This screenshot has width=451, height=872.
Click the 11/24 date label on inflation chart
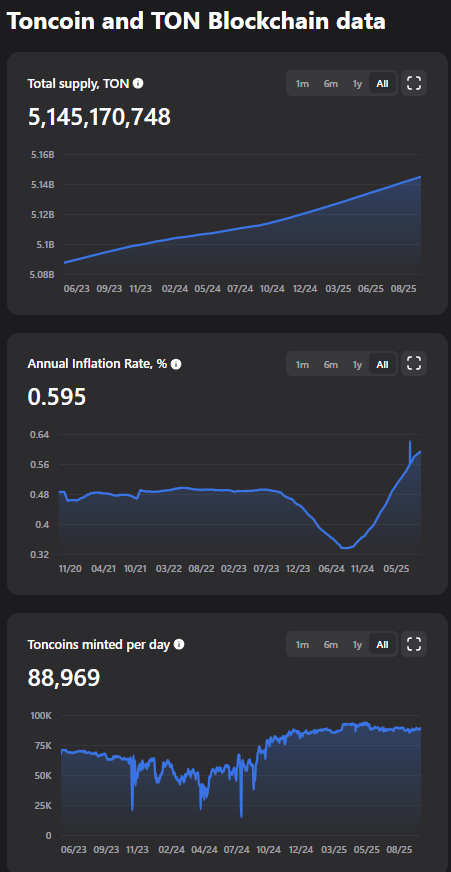[365, 569]
